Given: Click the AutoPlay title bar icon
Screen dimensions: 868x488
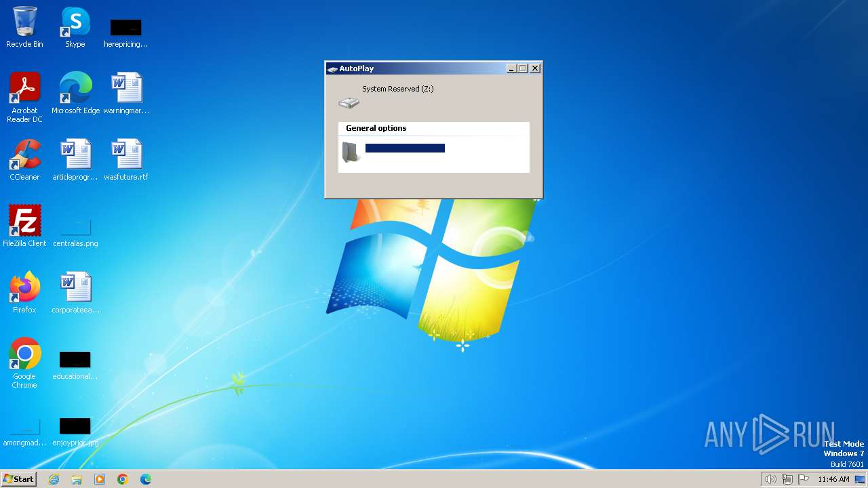Looking at the screenshot, I should point(332,69).
